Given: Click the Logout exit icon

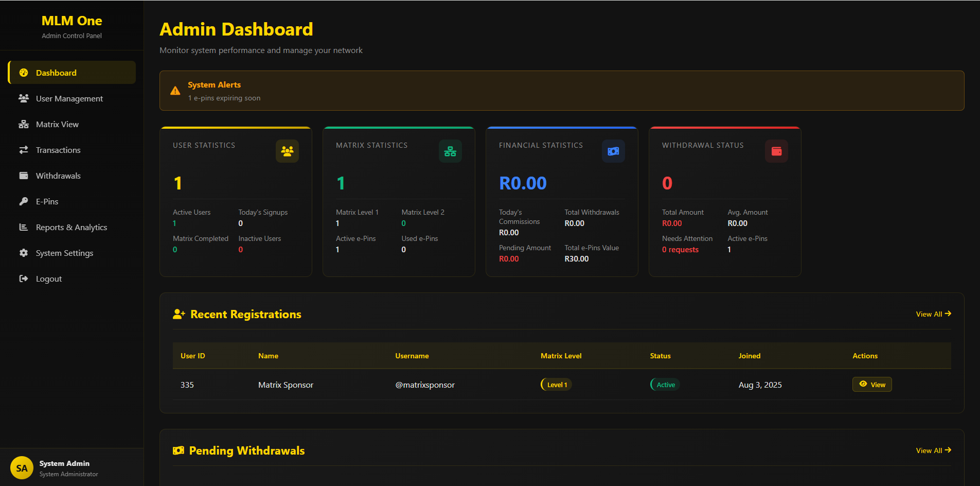Looking at the screenshot, I should 24,279.
